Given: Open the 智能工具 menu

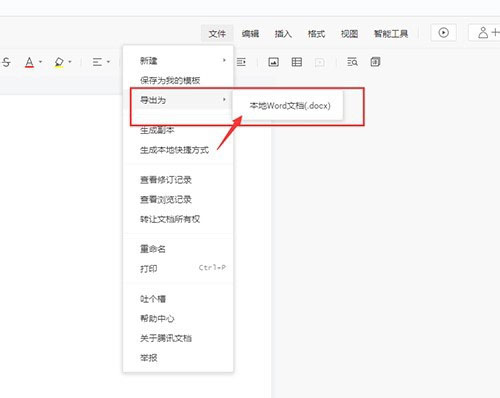Looking at the screenshot, I should [391, 34].
